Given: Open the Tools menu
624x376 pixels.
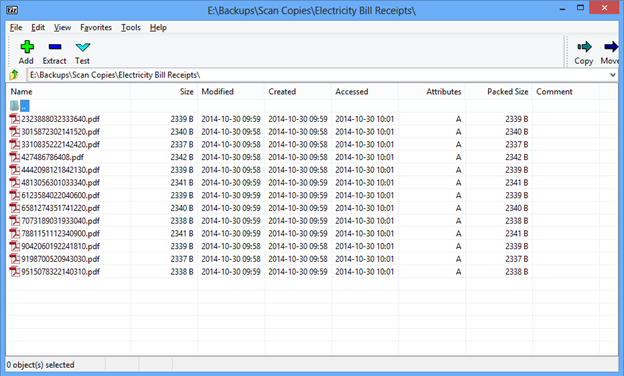Looking at the screenshot, I should 131,27.
